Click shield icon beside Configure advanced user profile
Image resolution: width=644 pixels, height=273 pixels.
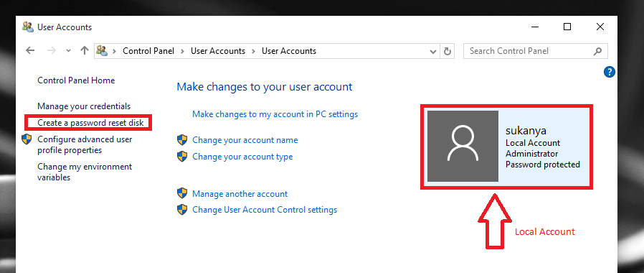(x=27, y=139)
